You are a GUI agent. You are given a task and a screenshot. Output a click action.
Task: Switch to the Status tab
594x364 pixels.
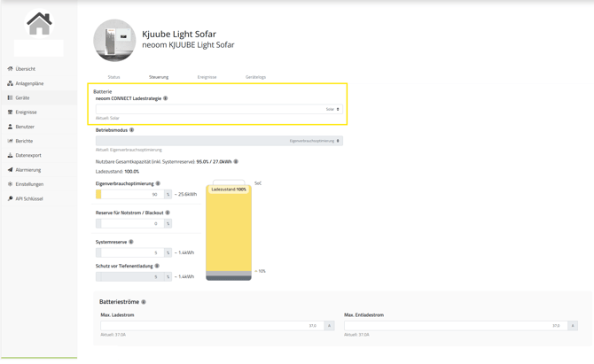pyautogui.click(x=113, y=77)
